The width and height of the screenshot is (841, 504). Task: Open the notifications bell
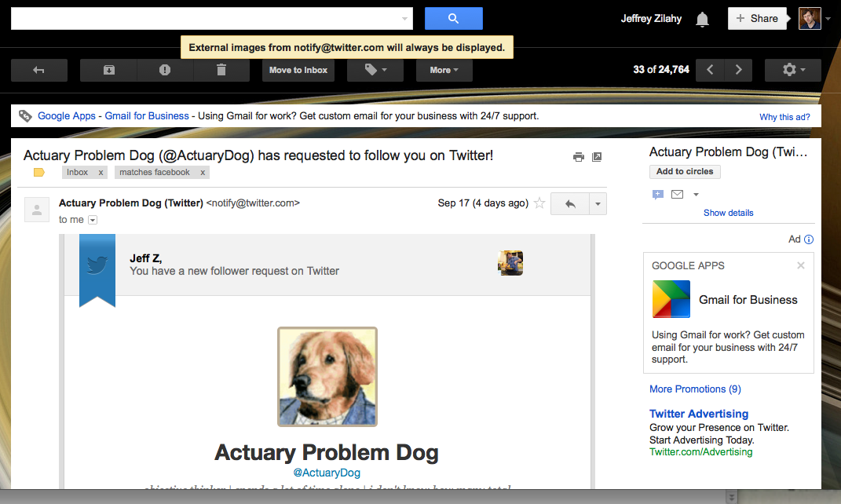[703, 20]
